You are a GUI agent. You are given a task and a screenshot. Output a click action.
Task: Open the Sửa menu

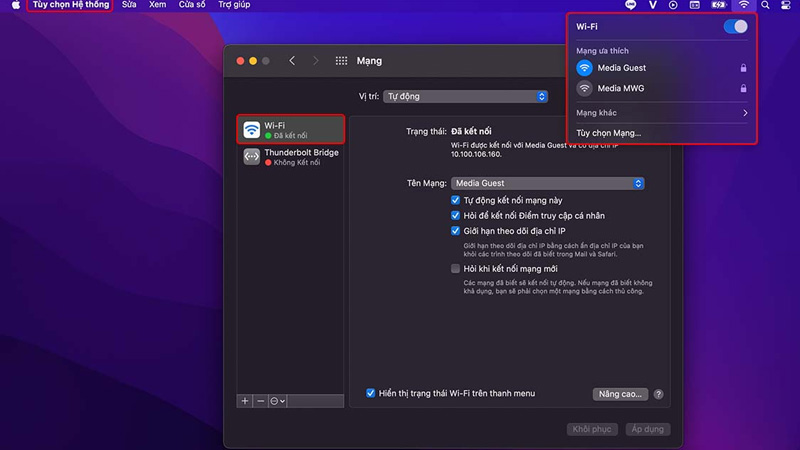[x=129, y=5]
